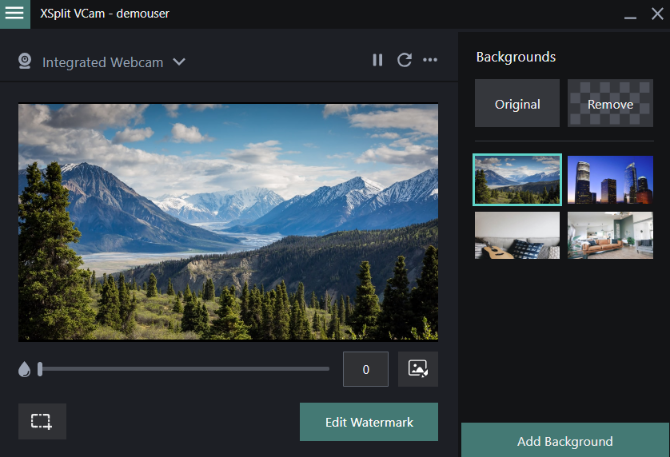The width and height of the screenshot is (670, 457).
Task: Pause the camera preview
Action: pos(377,60)
